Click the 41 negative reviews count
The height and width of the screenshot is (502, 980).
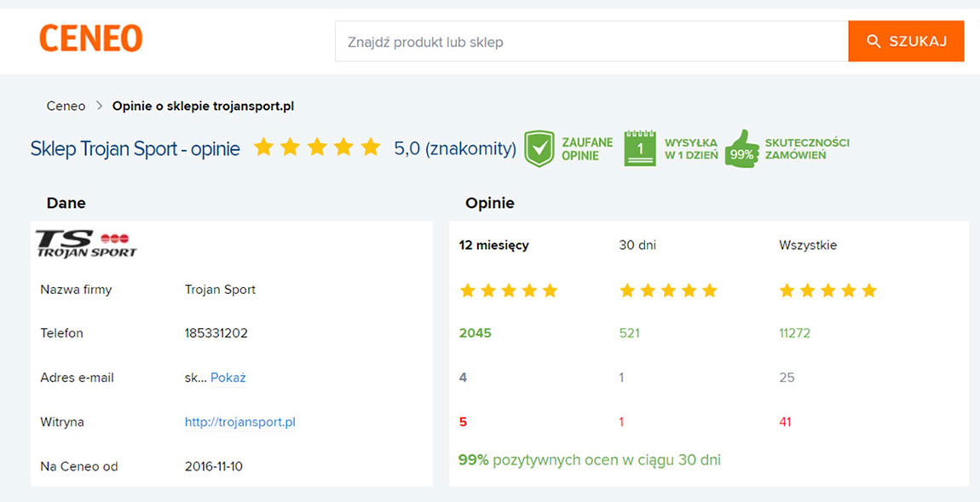point(785,422)
